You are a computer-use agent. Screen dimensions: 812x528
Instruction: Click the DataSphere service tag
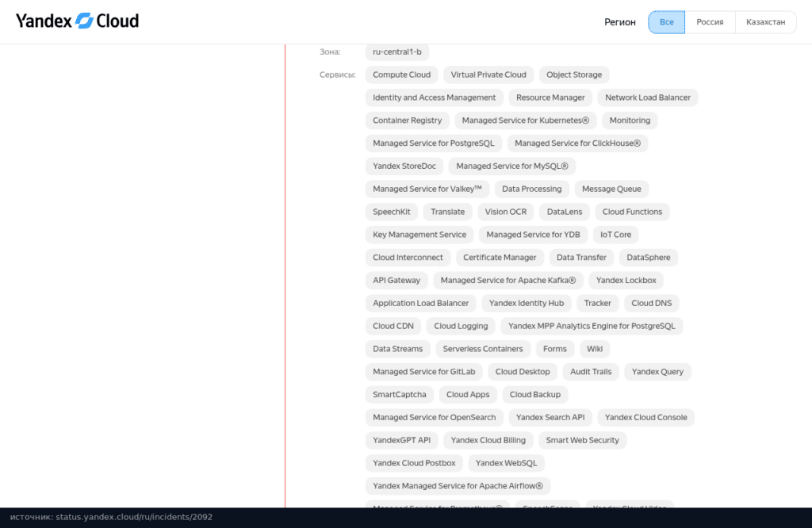coord(649,258)
